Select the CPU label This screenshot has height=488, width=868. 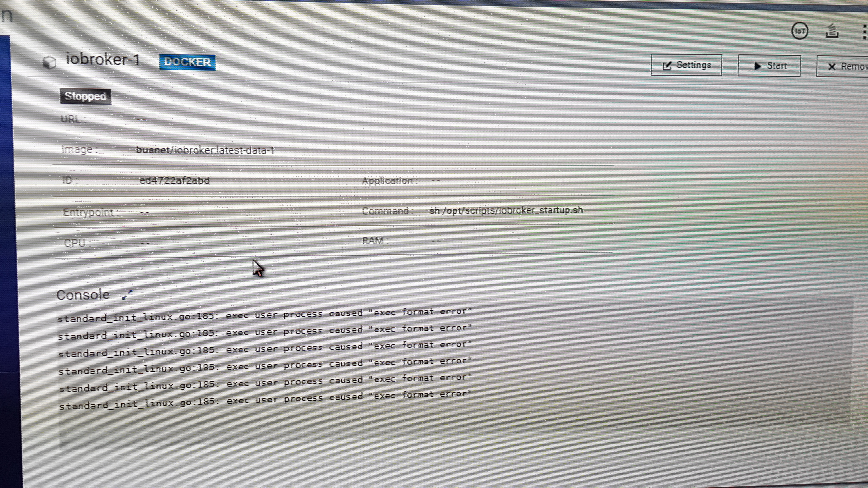click(x=77, y=243)
